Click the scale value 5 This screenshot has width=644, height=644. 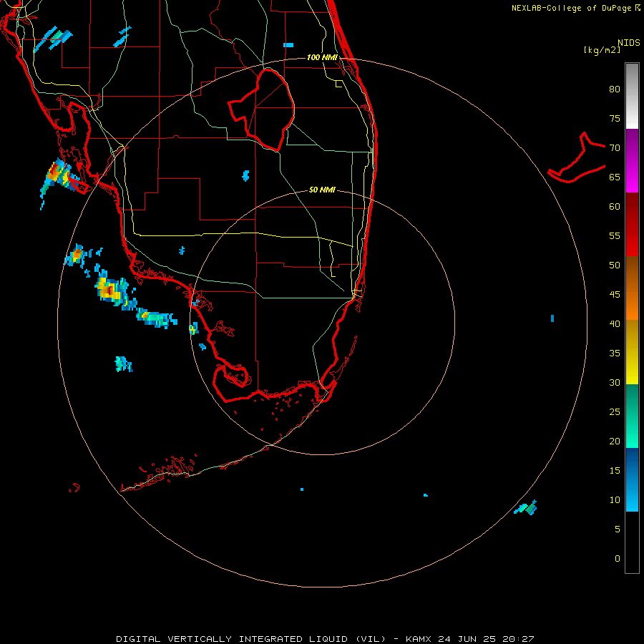click(618, 530)
